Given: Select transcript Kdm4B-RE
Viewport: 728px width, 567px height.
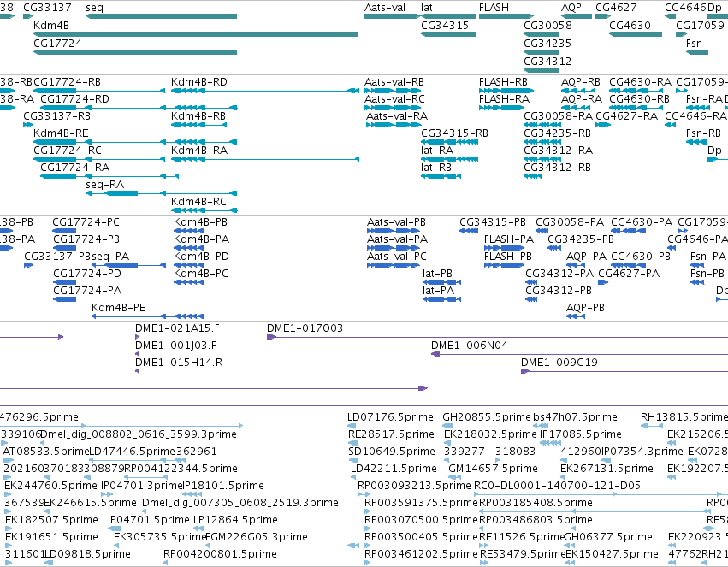Looking at the screenshot, I should (x=61, y=133).
